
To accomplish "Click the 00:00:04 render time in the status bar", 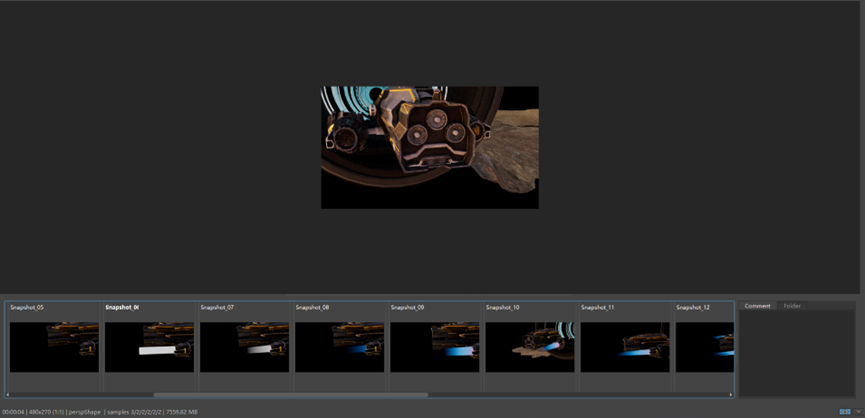I will [x=13, y=412].
